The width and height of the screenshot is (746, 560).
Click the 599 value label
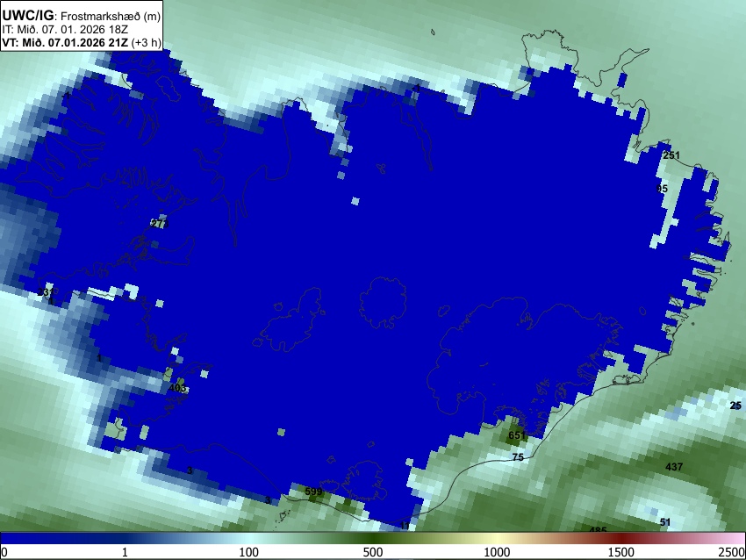click(x=313, y=492)
